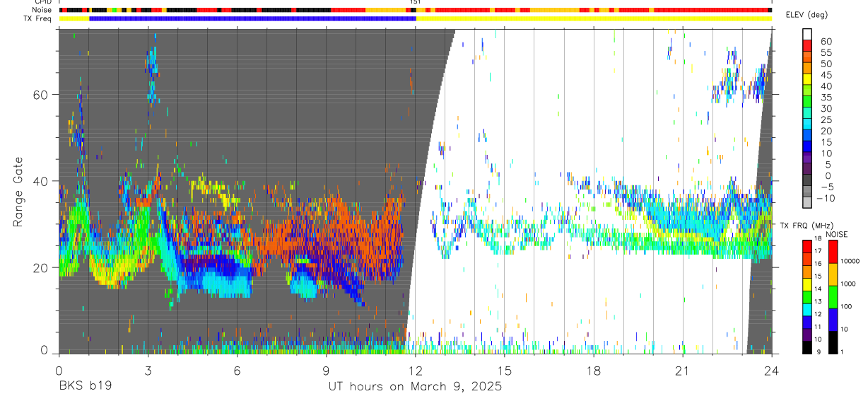Select the 'BKS b19' radar label
This screenshot has height=401, width=868.
point(85,387)
